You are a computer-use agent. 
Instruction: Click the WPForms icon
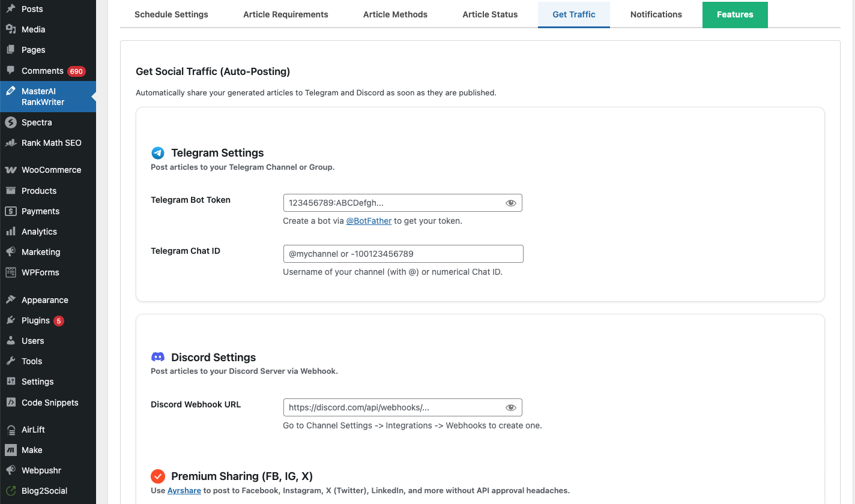(11, 272)
